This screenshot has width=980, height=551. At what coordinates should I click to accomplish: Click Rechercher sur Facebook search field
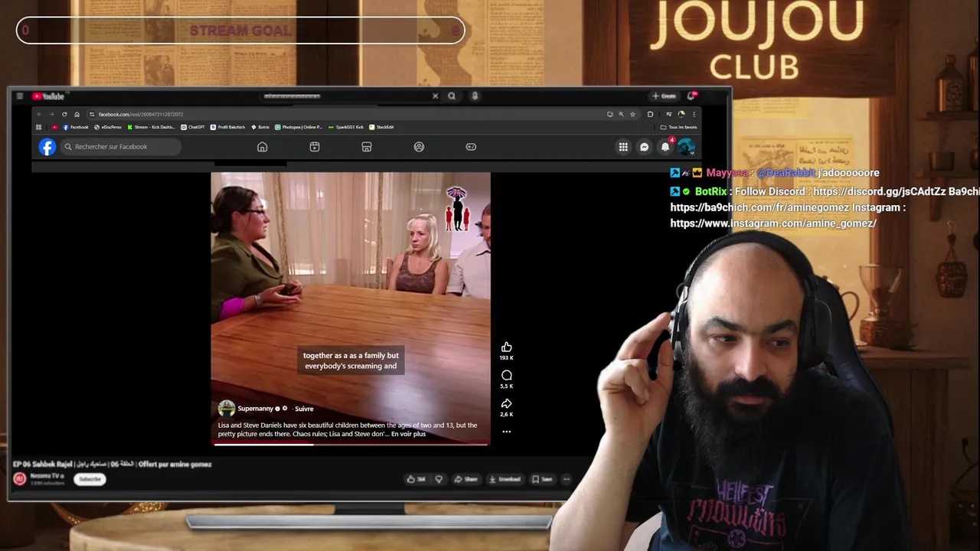point(121,147)
